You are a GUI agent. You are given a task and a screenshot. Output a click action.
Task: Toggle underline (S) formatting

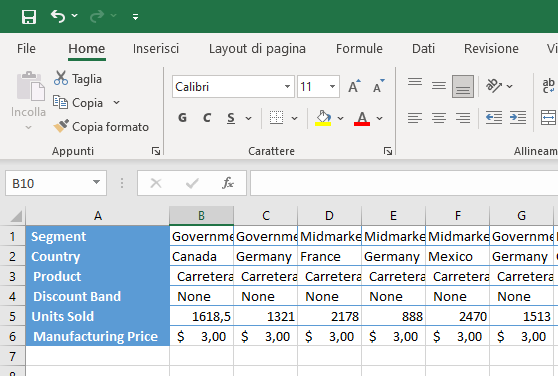(231, 118)
